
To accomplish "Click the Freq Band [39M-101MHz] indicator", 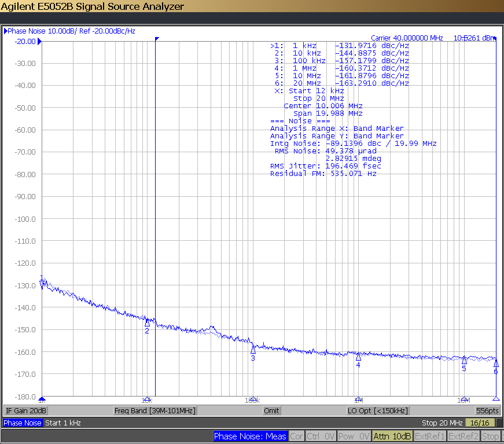I will click(x=154, y=410).
